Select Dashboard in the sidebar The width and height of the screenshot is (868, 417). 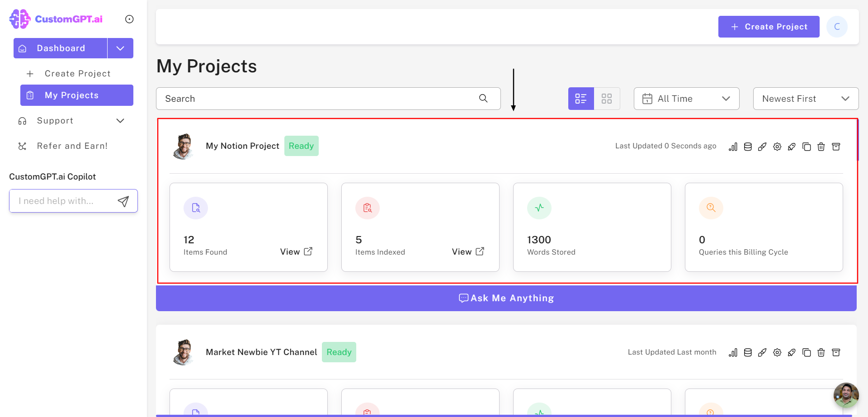click(x=60, y=48)
